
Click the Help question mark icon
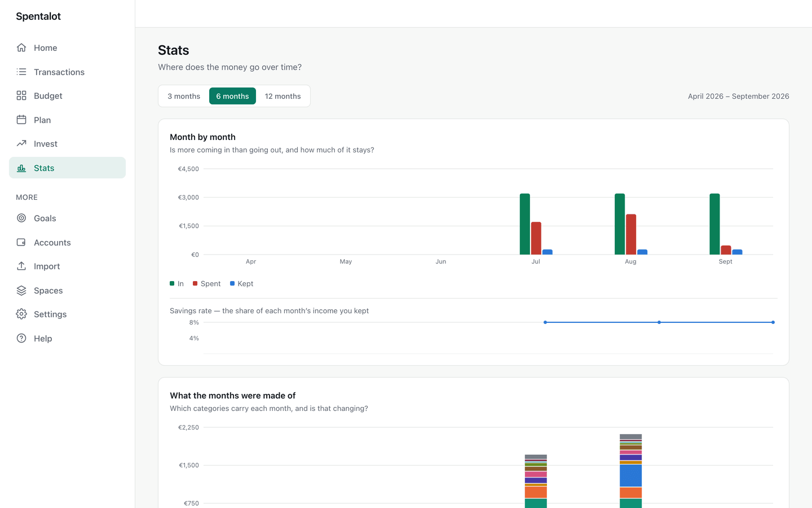point(21,338)
